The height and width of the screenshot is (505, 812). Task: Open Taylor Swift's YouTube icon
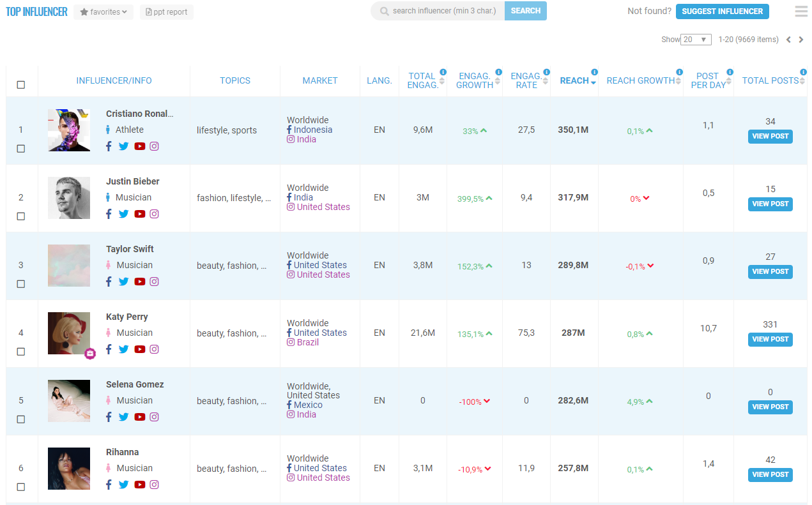(140, 282)
